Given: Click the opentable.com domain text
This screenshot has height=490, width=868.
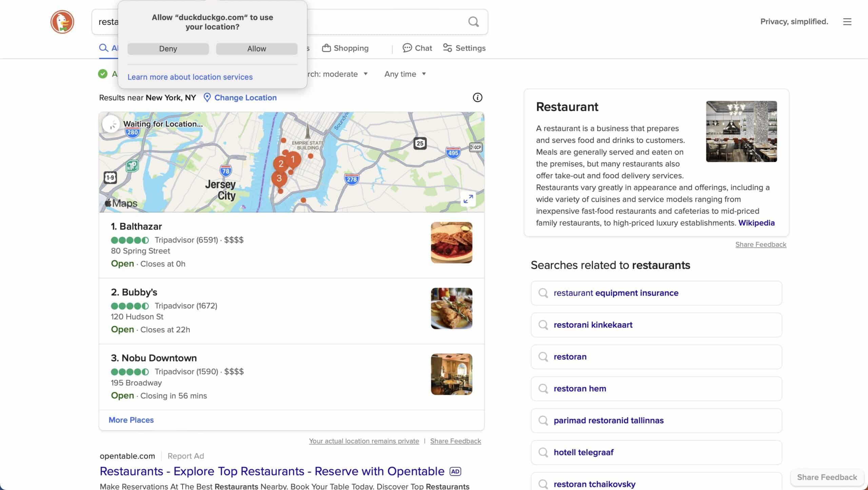Looking at the screenshot, I should click(x=127, y=456).
